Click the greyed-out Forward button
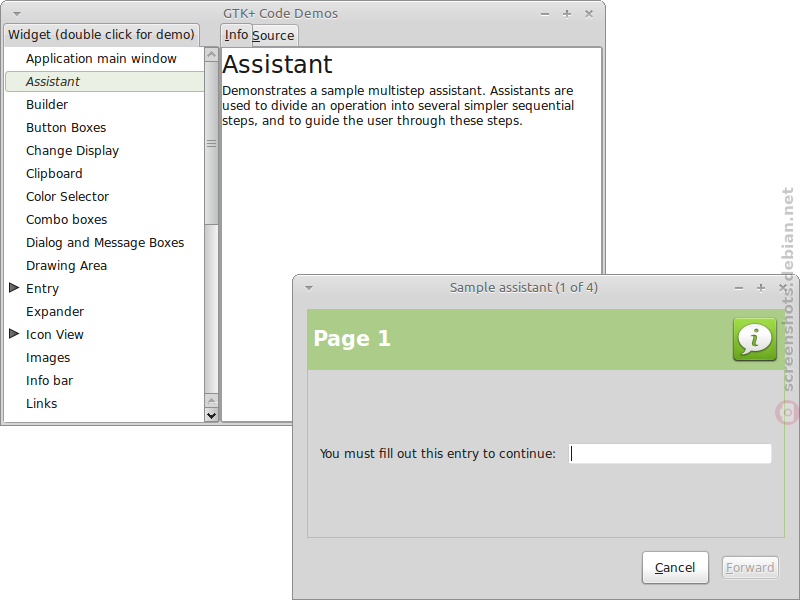 750,567
